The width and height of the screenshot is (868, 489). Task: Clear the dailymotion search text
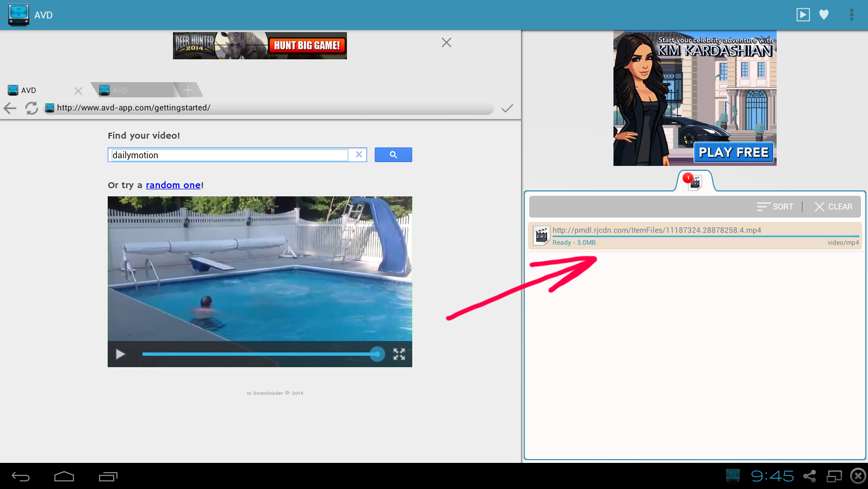pos(359,154)
